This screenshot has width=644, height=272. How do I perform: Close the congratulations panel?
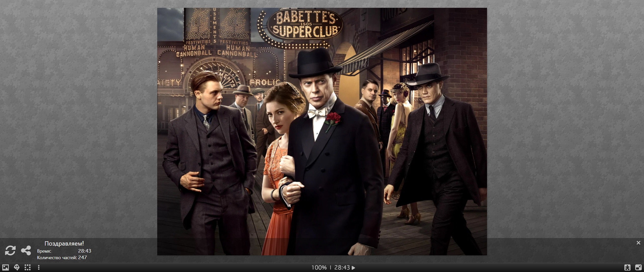[x=638, y=243]
